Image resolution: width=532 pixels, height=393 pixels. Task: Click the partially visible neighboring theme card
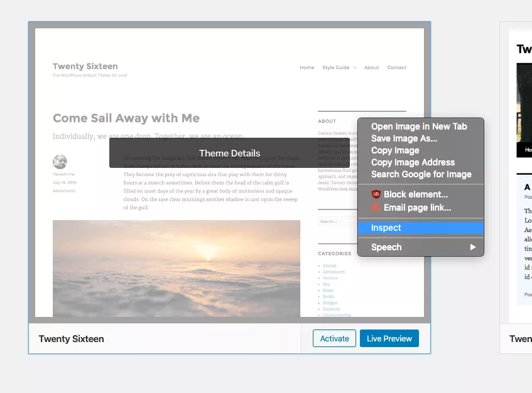pyautogui.click(x=516, y=187)
